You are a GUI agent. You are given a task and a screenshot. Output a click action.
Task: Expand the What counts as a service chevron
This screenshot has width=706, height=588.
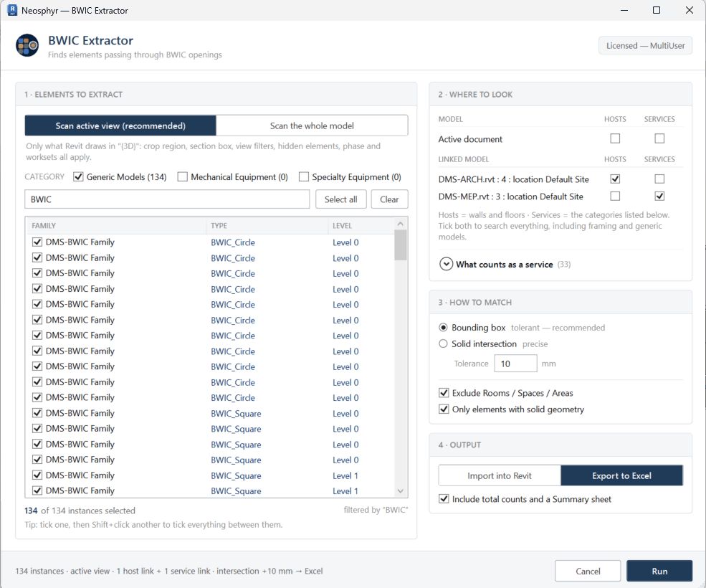(446, 264)
